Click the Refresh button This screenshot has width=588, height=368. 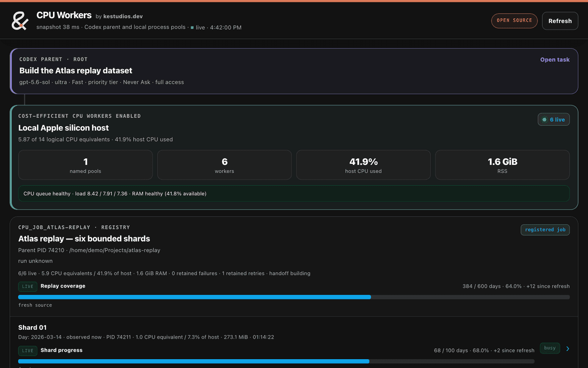point(560,21)
